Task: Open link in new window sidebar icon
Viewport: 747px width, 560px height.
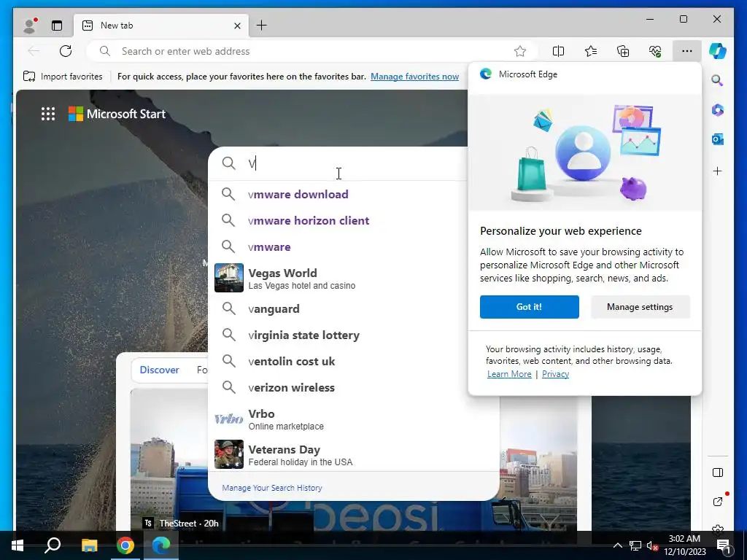Action: 718,502
